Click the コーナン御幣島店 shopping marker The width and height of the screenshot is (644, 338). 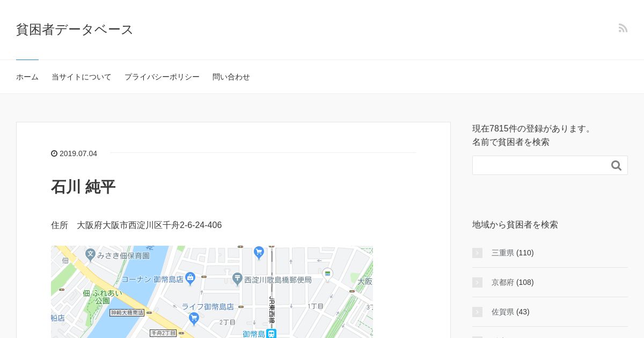tap(190, 278)
